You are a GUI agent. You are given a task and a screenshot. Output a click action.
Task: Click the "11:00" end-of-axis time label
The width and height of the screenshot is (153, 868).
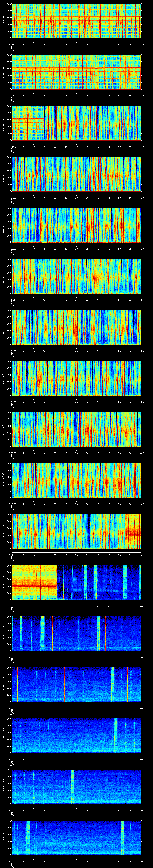141,504
